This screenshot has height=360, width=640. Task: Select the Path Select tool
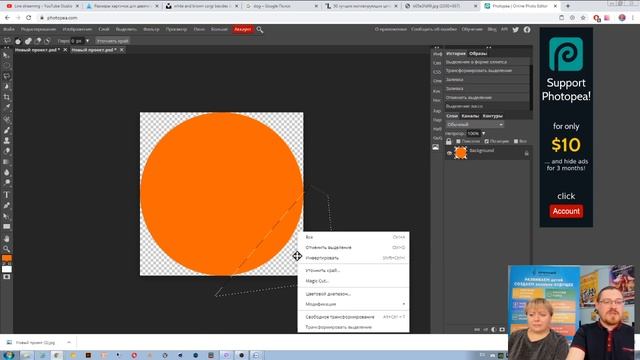6,216
